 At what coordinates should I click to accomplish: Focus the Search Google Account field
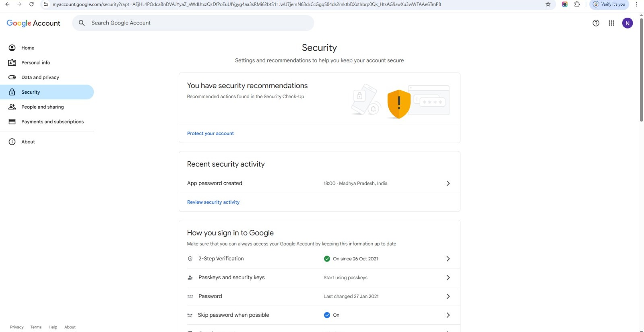[x=193, y=23]
